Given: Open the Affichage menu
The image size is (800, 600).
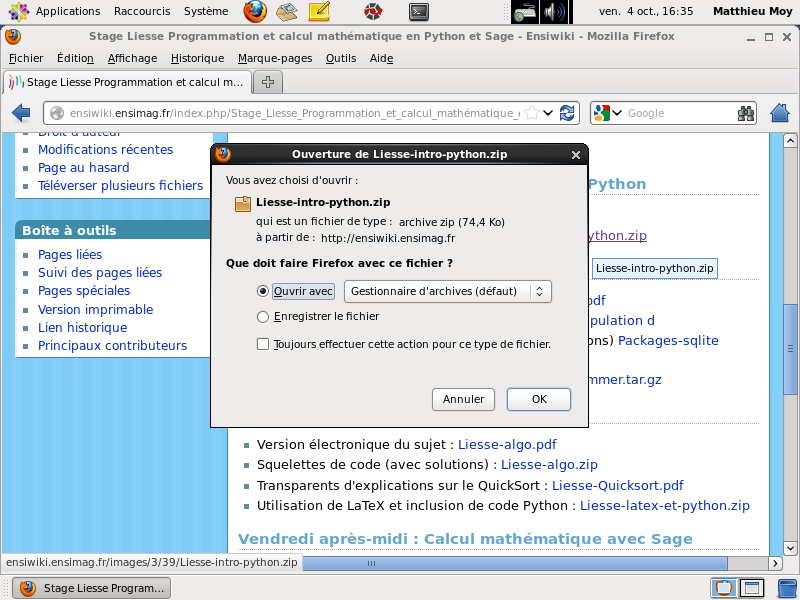Looking at the screenshot, I should [132, 58].
